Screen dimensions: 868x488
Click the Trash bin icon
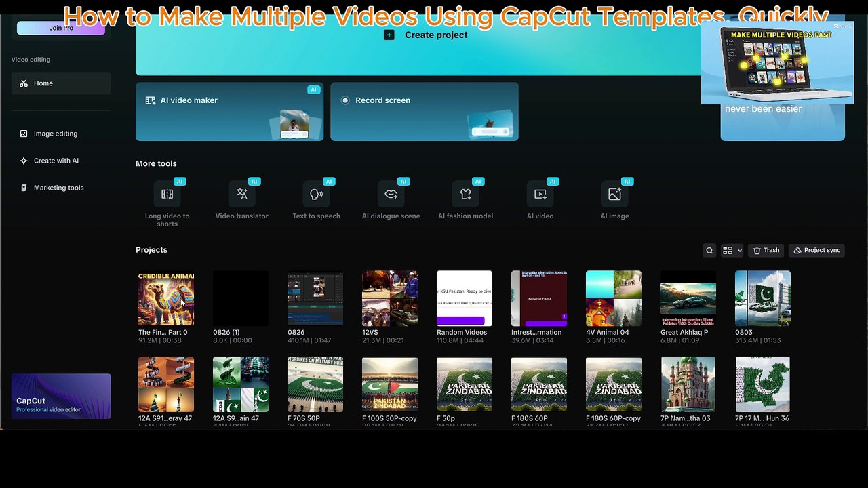click(x=757, y=250)
